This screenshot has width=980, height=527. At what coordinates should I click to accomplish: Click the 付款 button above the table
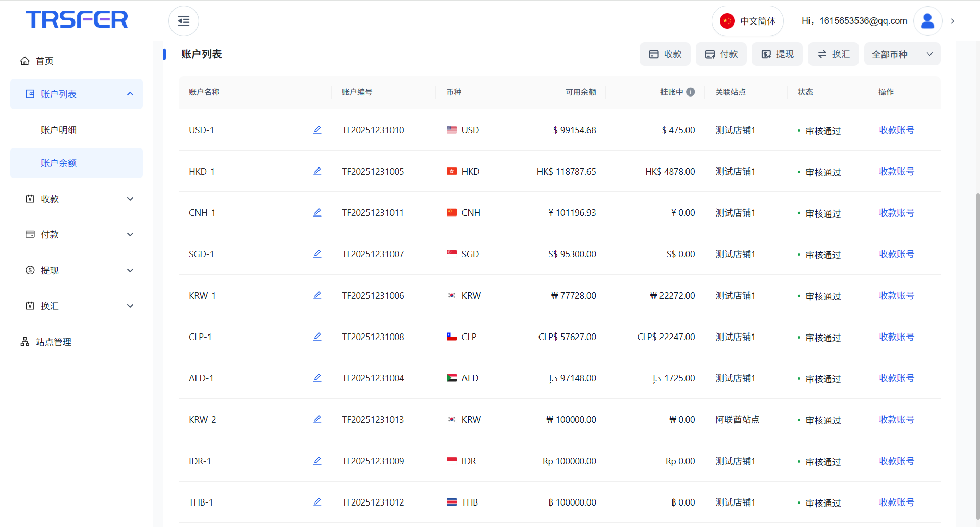click(x=721, y=54)
